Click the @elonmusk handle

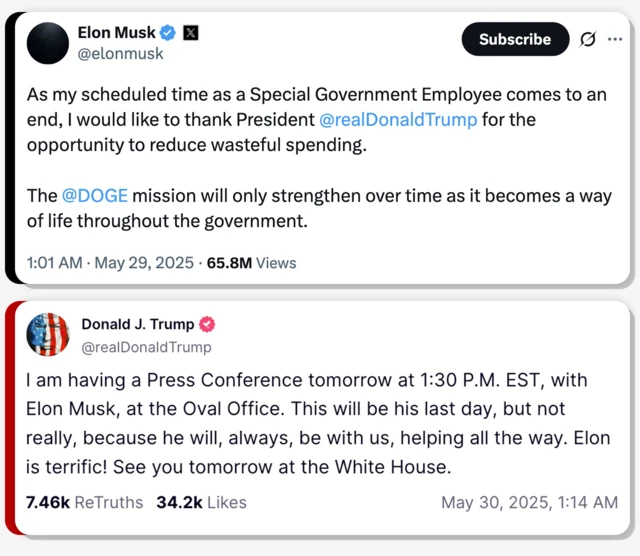(x=120, y=54)
